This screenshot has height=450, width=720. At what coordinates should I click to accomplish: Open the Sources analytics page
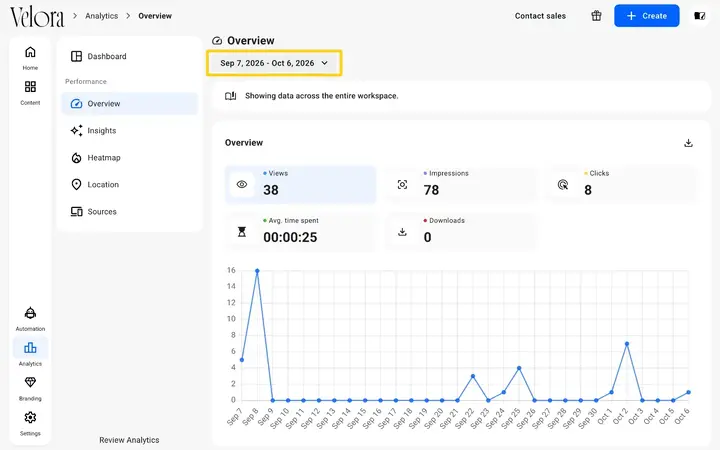tap(129, 212)
